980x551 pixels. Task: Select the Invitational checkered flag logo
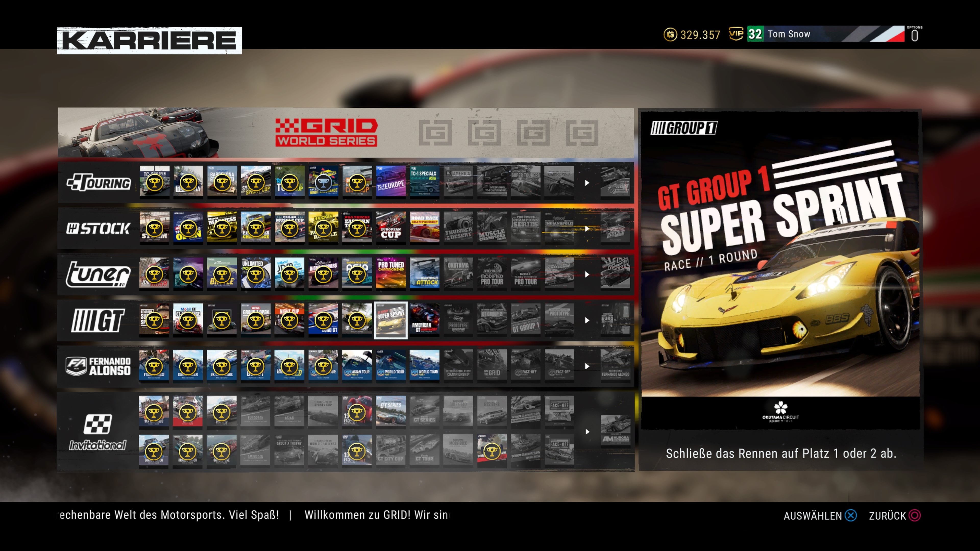[98, 424]
